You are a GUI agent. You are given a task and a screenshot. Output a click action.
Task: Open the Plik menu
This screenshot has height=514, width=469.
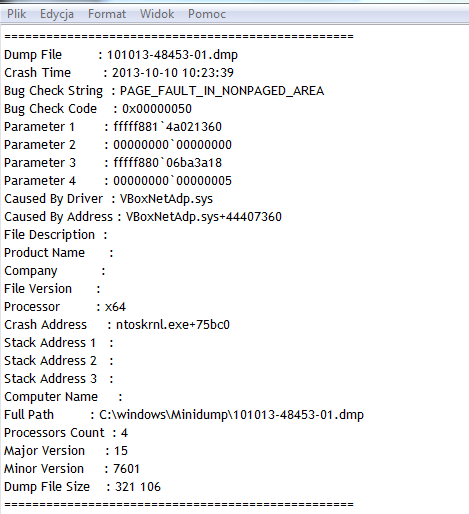click(x=16, y=14)
